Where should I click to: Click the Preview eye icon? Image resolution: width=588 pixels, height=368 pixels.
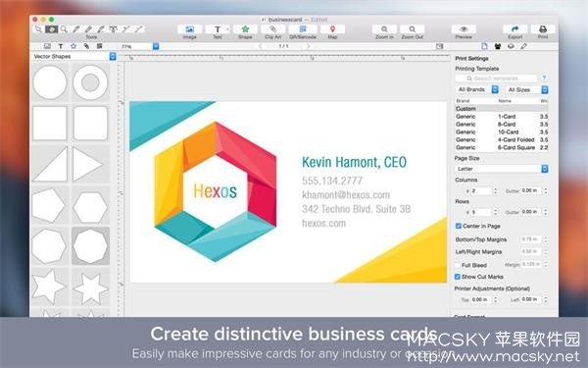[x=464, y=29]
